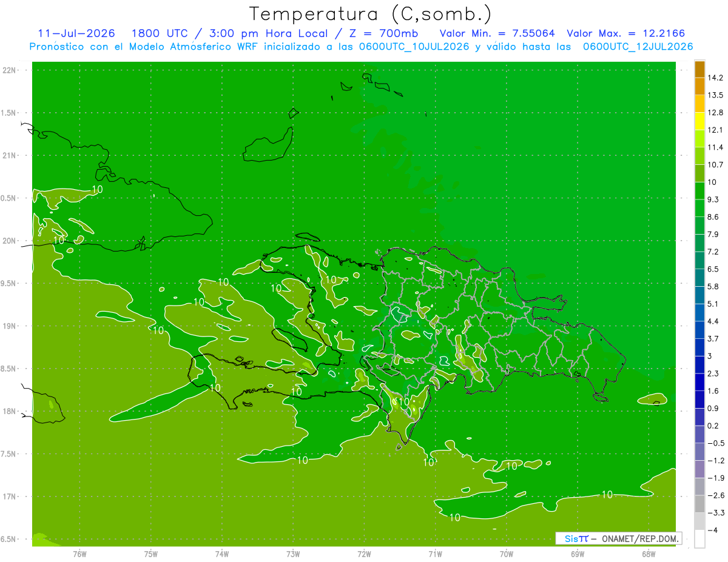The width and height of the screenshot is (728, 562).
Task: Click the "-4" value on the color scale
Action: (x=712, y=530)
